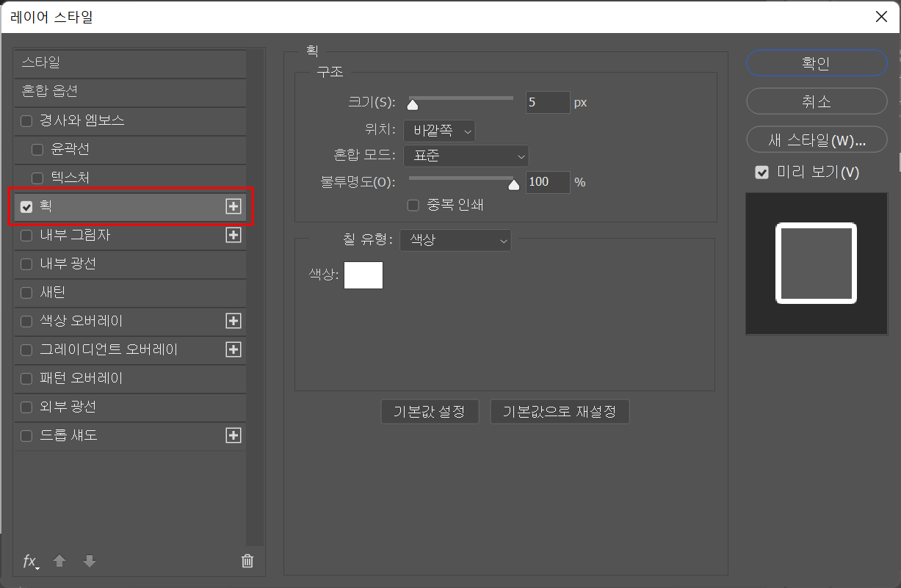Enable the 내부 광선 checkbox
The height and width of the screenshot is (588, 901).
[x=27, y=264]
